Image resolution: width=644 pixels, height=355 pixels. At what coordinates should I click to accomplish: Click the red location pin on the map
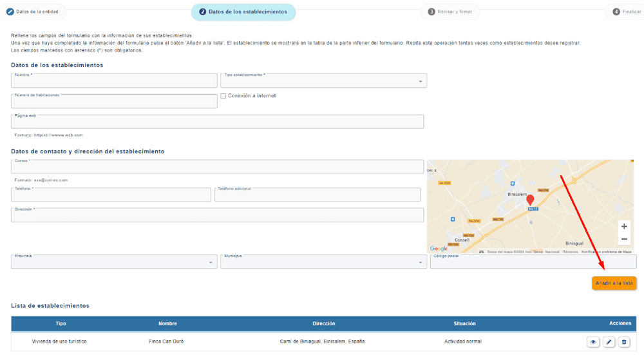(x=530, y=200)
